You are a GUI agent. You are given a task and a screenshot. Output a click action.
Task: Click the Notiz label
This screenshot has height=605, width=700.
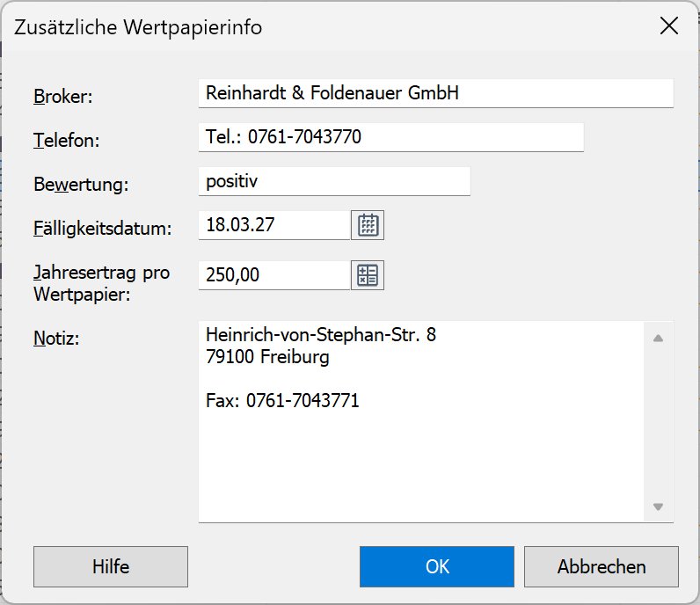click(56, 339)
